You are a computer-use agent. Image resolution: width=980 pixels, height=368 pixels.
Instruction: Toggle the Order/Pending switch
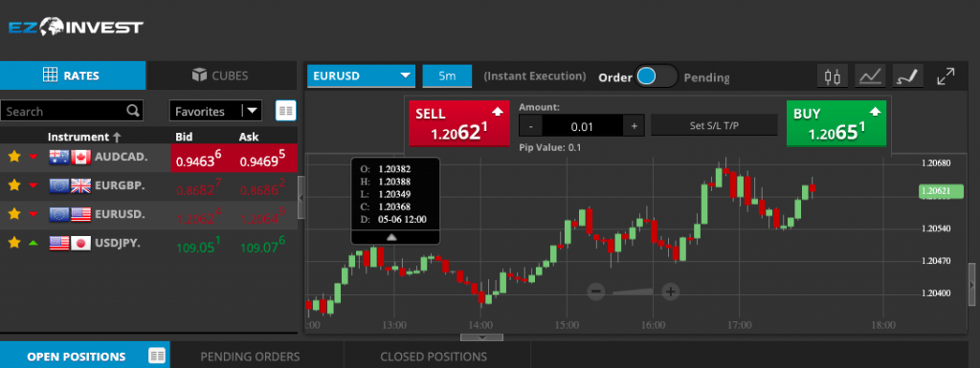click(x=656, y=76)
